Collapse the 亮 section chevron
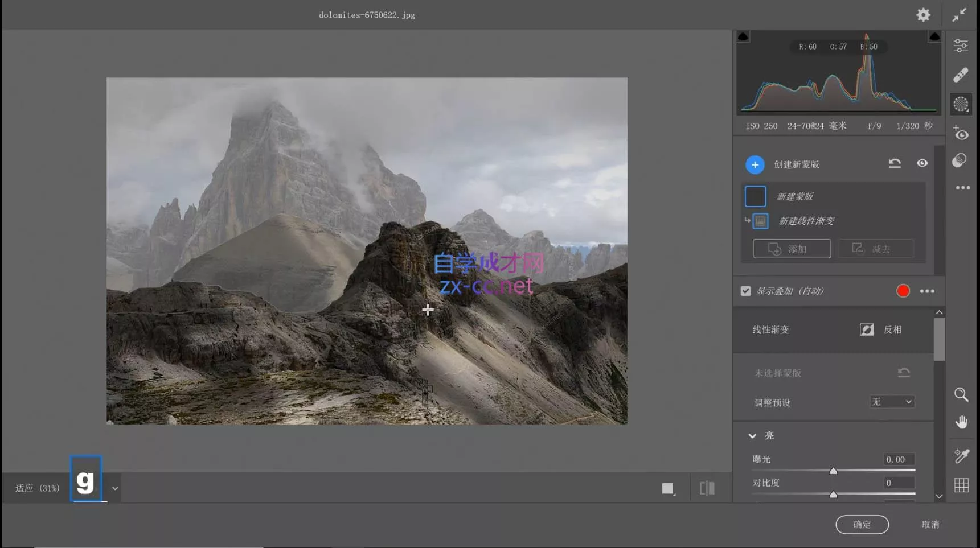980x548 pixels. 752,435
